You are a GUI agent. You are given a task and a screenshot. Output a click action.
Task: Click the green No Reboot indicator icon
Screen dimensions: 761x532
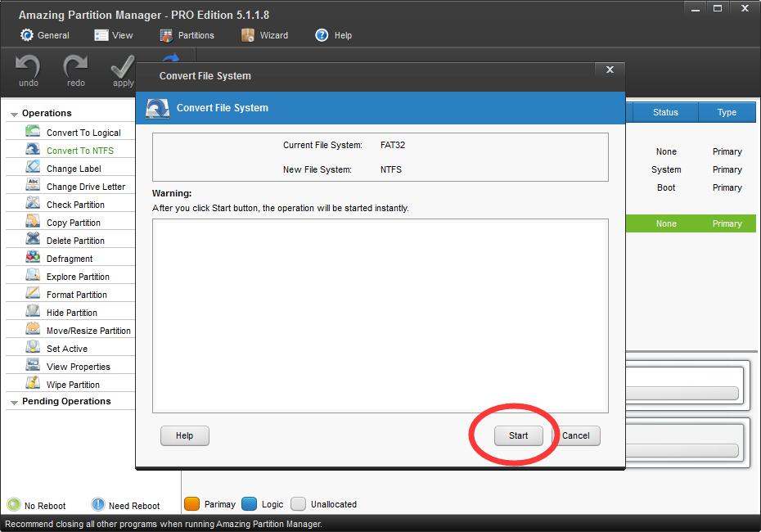[14, 504]
